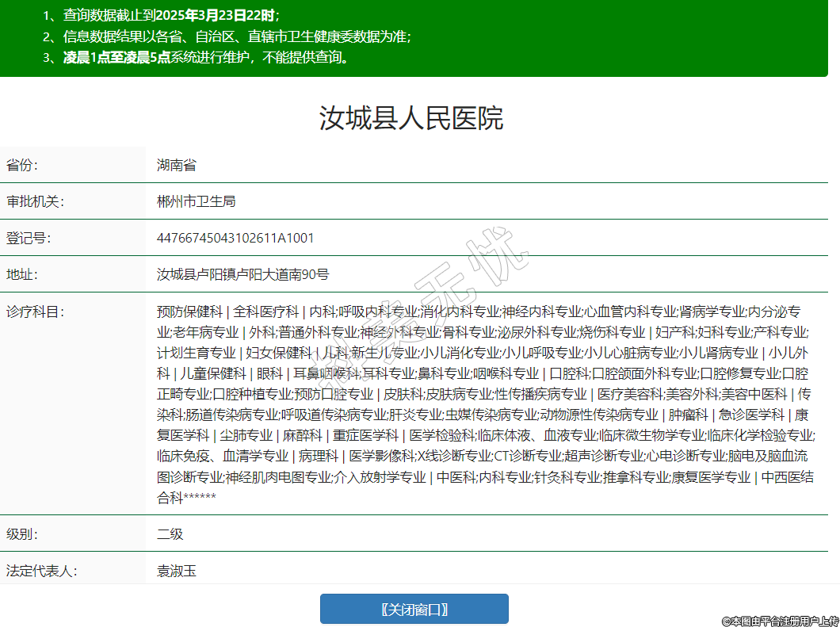The height and width of the screenshot is (627, 840).
Task: Click the level value 二级
Action: click(x=170, y=533)
